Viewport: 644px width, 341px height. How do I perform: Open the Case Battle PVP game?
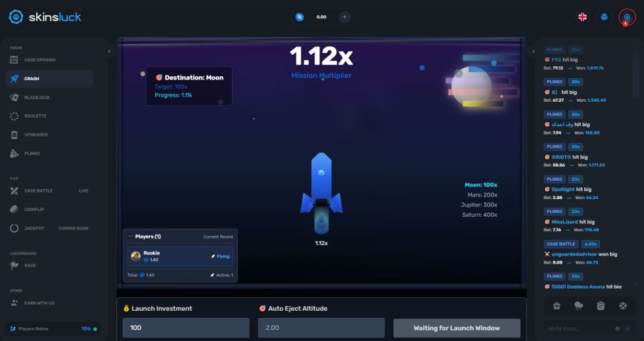(38, 191)
